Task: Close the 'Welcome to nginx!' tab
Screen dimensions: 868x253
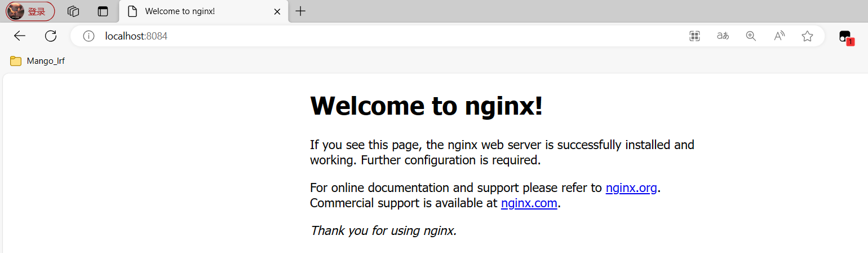Action: pyautogui.click(x=277, y=11)
